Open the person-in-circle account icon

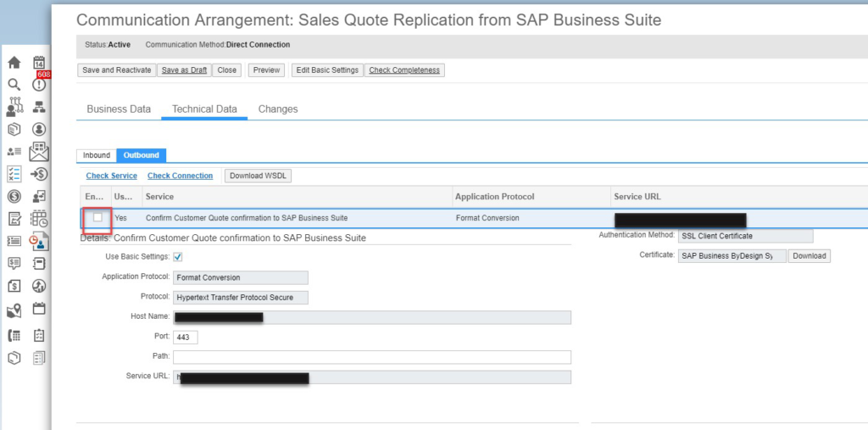click(39, 129)
